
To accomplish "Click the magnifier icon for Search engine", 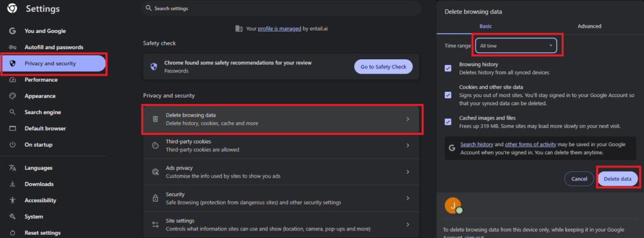I will point(13,112).
